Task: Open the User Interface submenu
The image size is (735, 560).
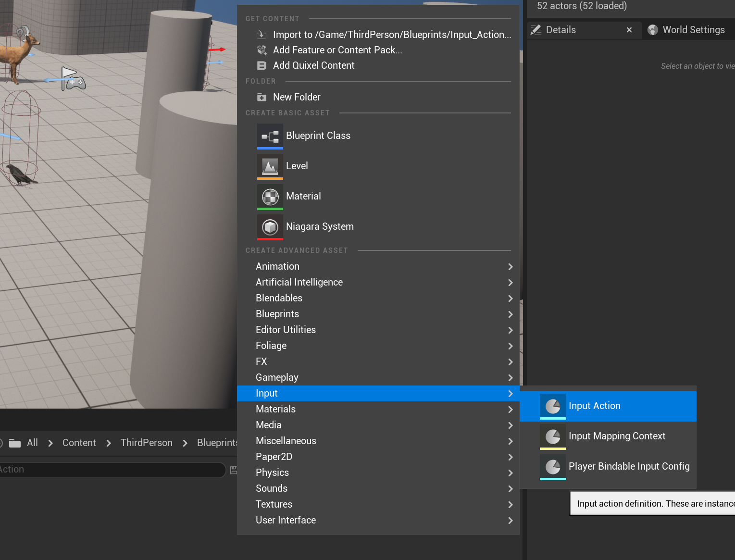Action: point(286,521)
